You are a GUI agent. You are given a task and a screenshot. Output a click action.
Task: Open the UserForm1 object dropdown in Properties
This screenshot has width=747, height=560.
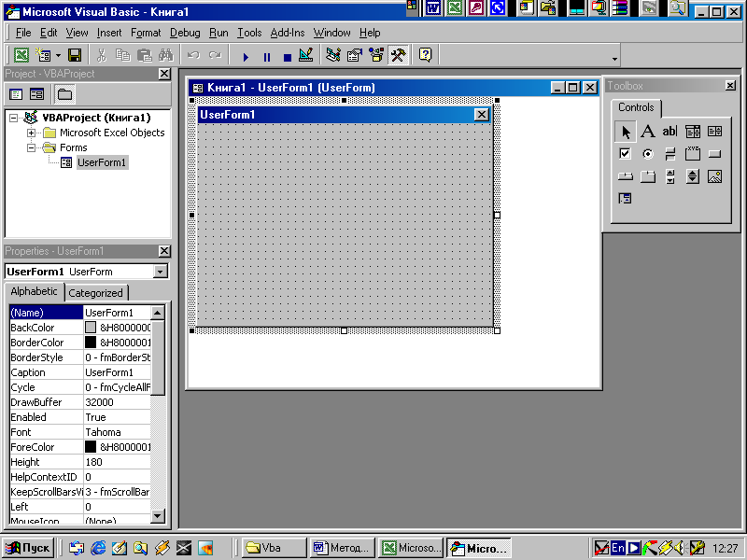coord(161,272)
